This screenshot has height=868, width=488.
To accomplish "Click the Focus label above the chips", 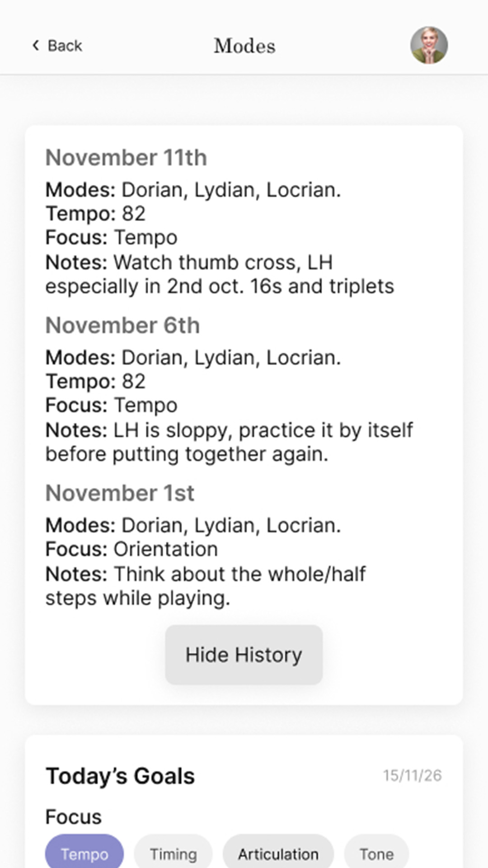I will tap(74, 817).
